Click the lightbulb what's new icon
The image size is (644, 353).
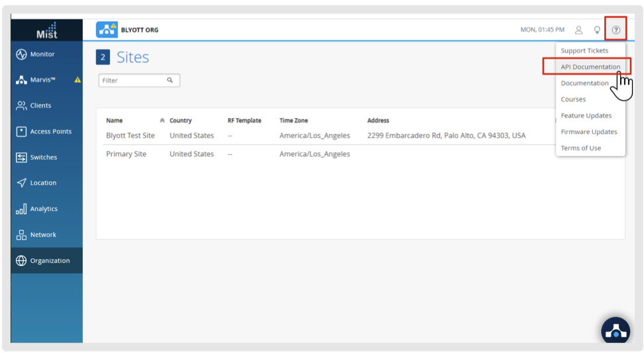point(597,30)
